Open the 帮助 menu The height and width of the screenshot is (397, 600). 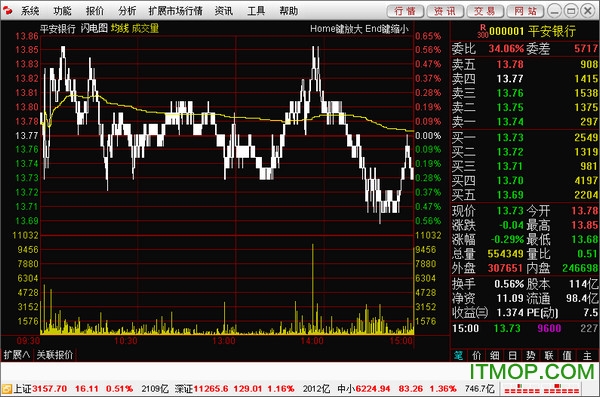pyautogui.click(x=289, y=11)
